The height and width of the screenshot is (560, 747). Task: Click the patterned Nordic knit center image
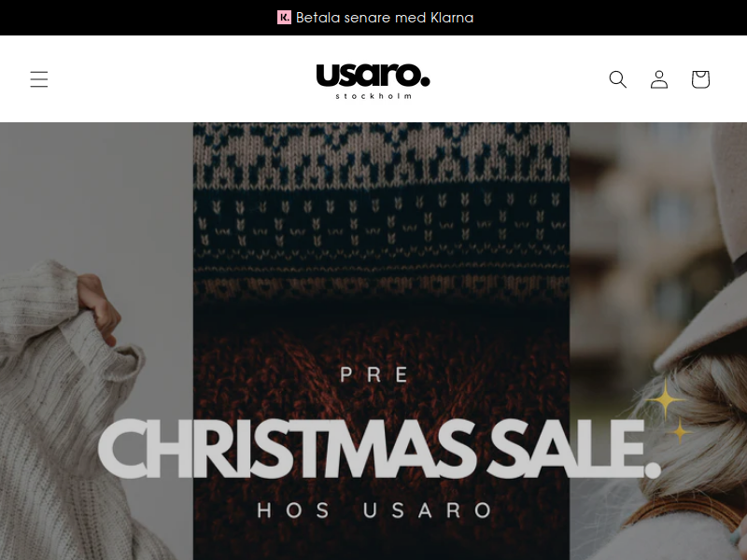click(x=381, y=215)
